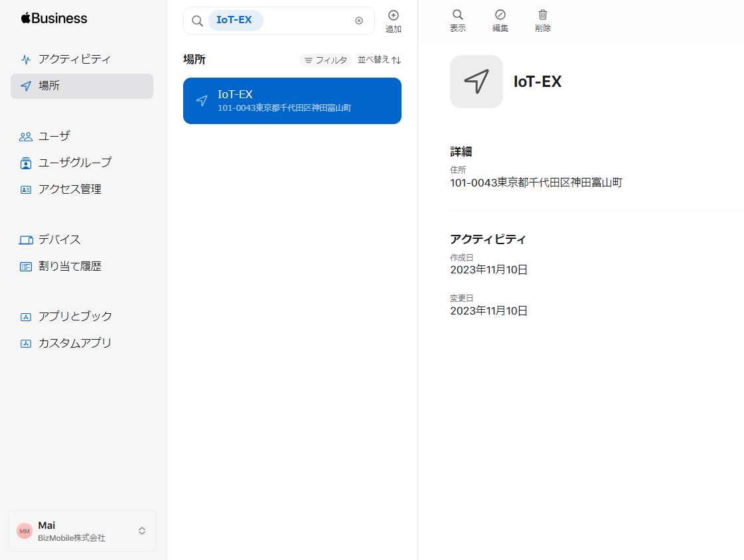Click the large location arrow icon beside IoT-EX title
The width and height of the screenshot is (744, 560).
[x=477, y=82]
